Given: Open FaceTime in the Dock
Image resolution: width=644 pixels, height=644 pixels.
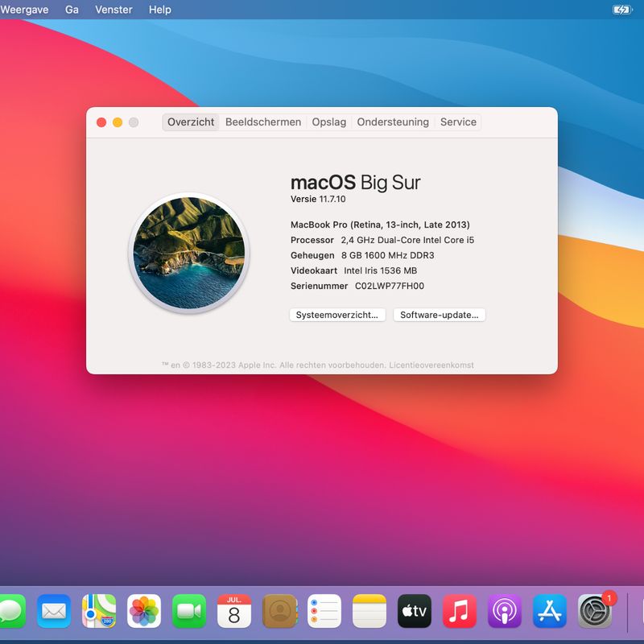Looking at the screenshot, I should [189, 611].
